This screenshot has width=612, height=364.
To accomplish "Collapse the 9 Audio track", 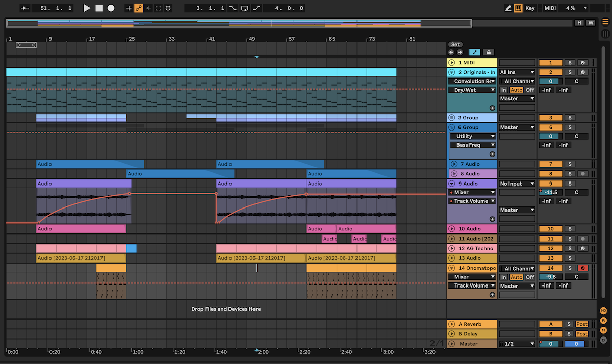I will pyautogui.click(x=452, y=184).
